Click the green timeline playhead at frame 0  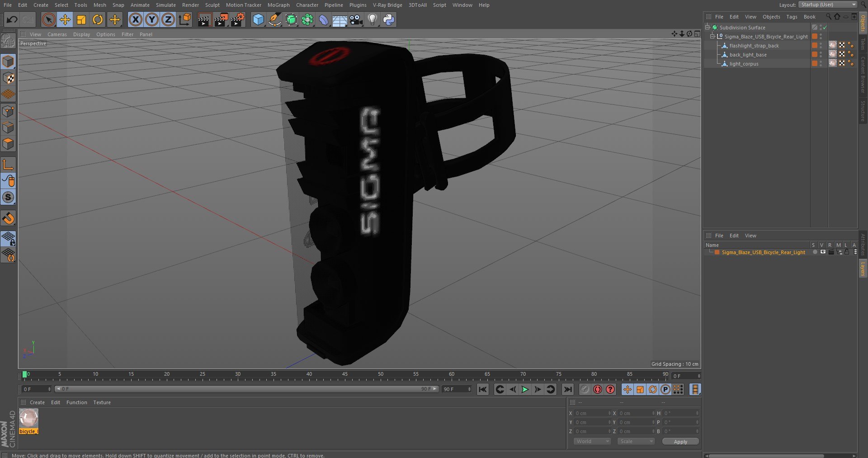pos(24,374)
